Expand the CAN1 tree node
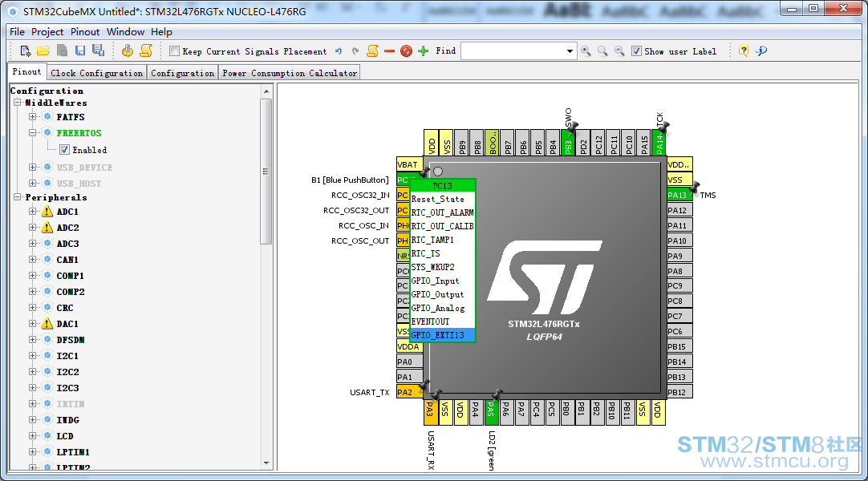868x481 pixels. [33, 259]
